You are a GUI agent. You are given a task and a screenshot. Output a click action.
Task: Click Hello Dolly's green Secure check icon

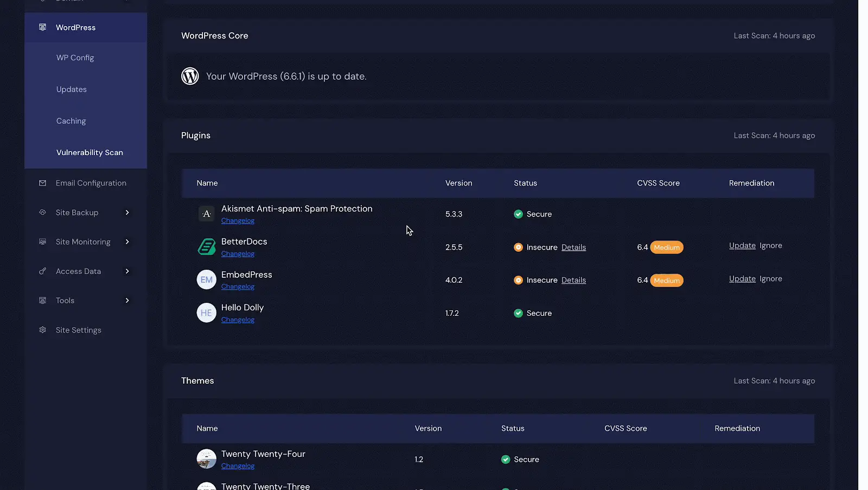tap(518, 313)
